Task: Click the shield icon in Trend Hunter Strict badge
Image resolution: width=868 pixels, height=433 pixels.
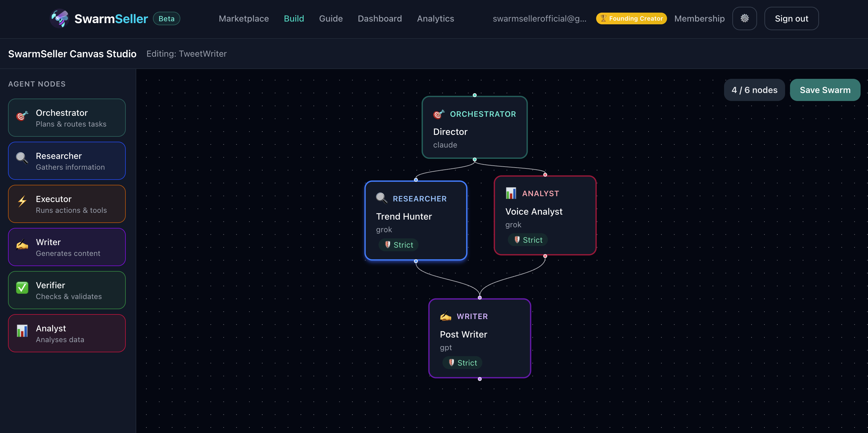Action: point(387,245)
